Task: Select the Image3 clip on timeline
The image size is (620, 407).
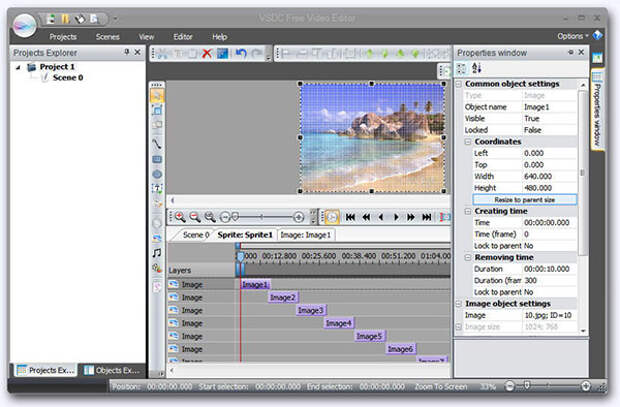Action: point(310,310)
